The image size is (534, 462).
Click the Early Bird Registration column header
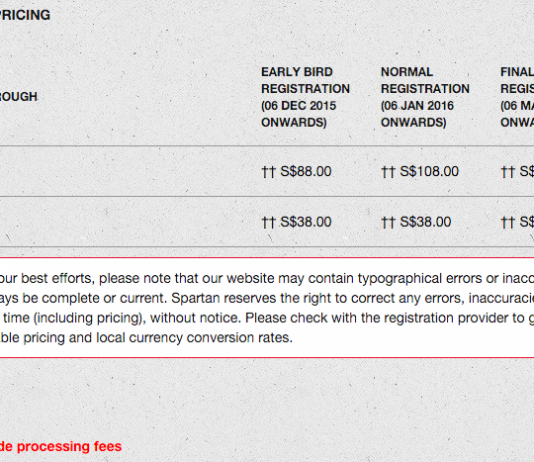(305, 97)
